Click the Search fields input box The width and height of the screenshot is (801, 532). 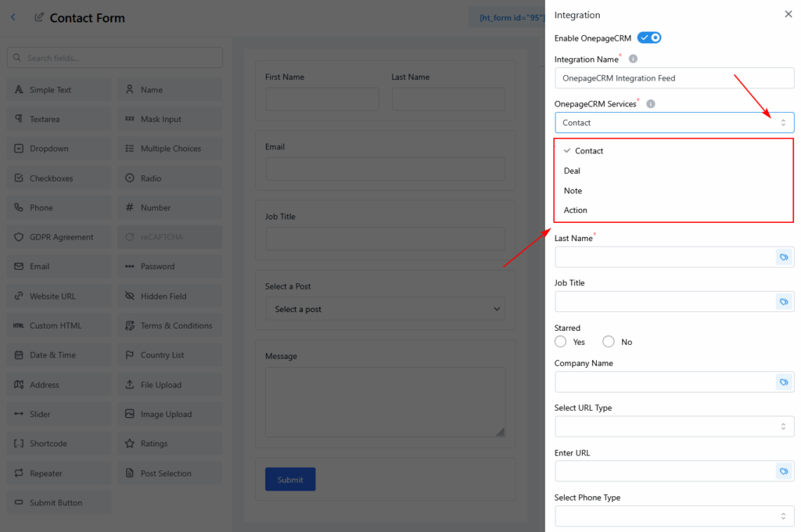tap(115, 58)
